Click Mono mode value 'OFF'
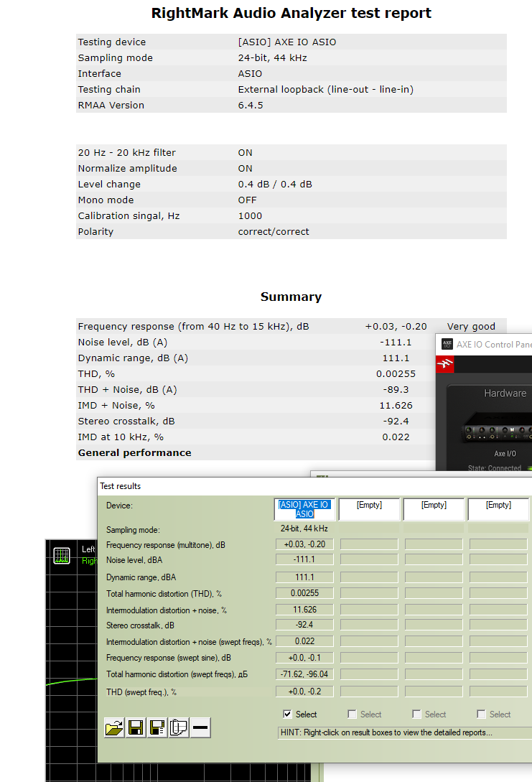The height and width of the screenshot is (782, 532). pyautogui.click(x=247, y=200)
